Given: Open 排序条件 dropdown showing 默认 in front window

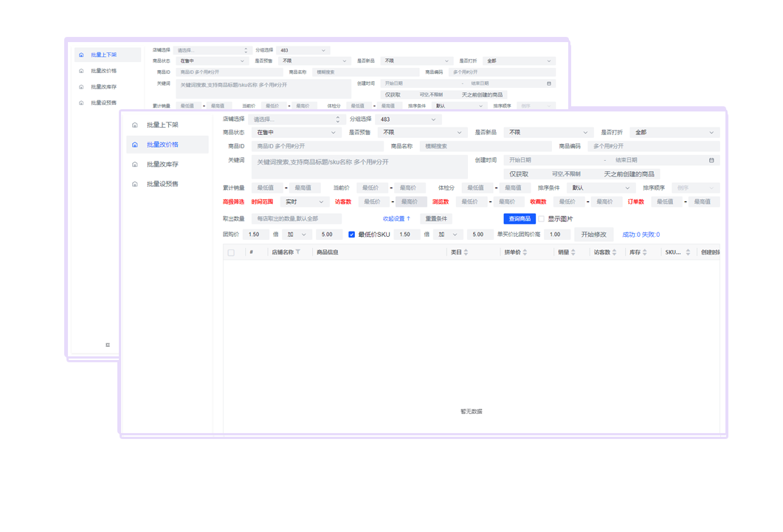Looking at the screenshot, I should point(601,188).
